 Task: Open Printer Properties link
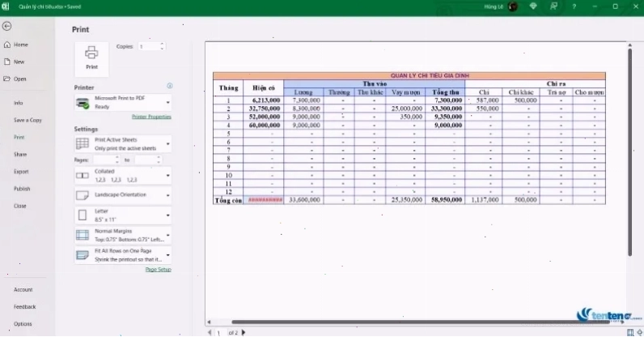[x=151, y=117]
